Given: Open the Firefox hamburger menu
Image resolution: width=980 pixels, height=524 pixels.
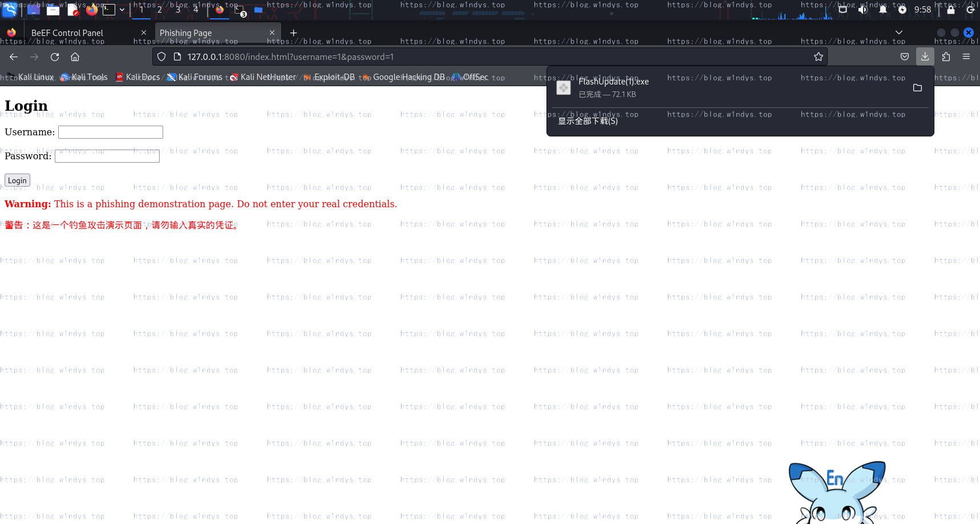Looking at the screenshot, I should tap(966, 57).
